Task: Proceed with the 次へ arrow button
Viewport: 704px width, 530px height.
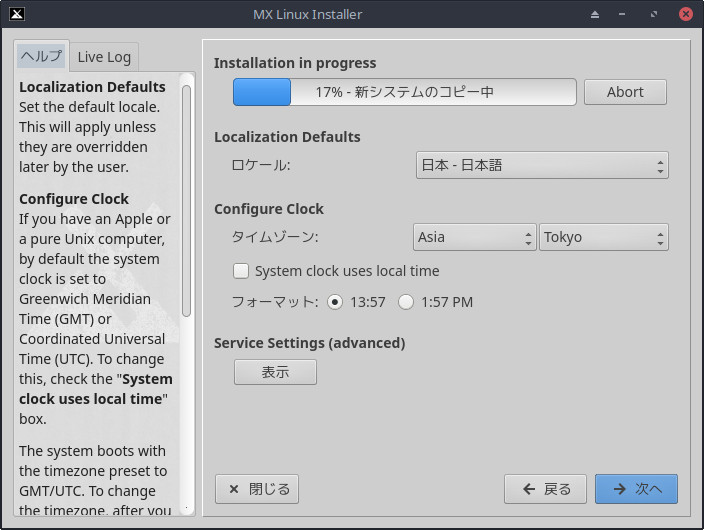Action: 636,489
